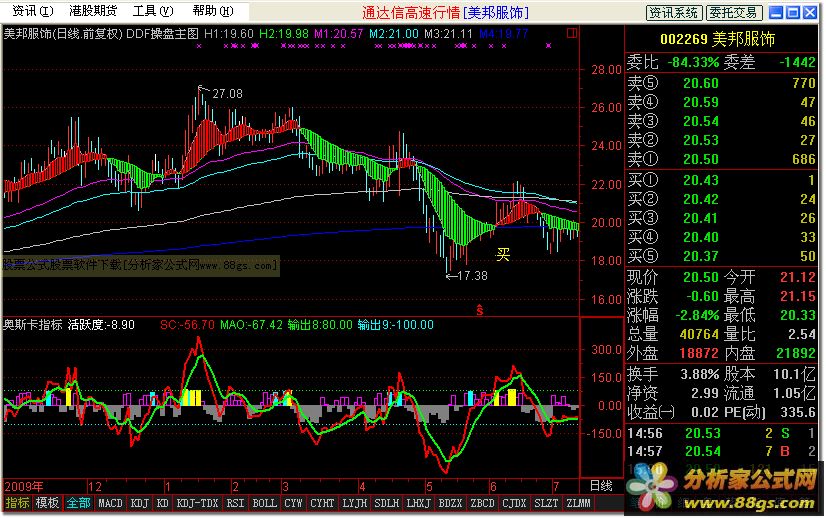
Task: Switch to the MACD indicator
Action: click(x=111, y=503)
